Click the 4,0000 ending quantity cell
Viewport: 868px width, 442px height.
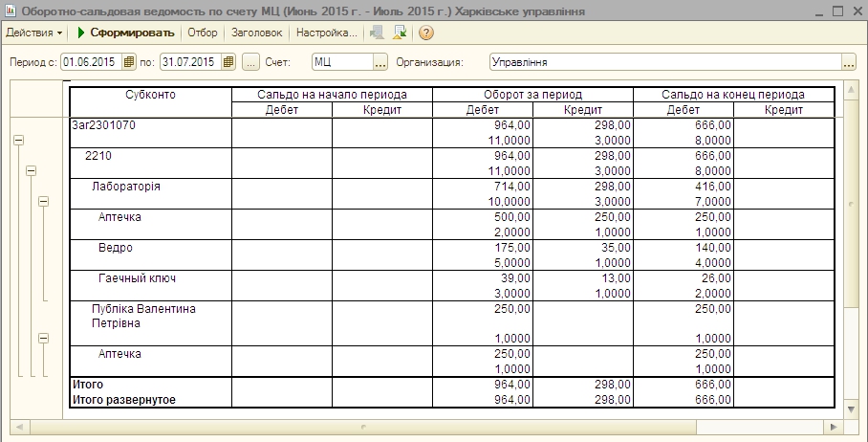[713, 262]
